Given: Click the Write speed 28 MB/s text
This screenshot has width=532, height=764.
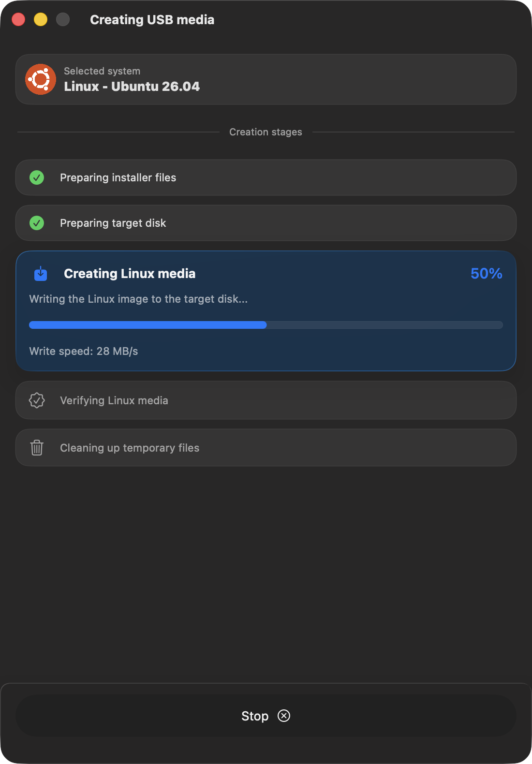Looking at the screenshot, I should tap(84, 351).
